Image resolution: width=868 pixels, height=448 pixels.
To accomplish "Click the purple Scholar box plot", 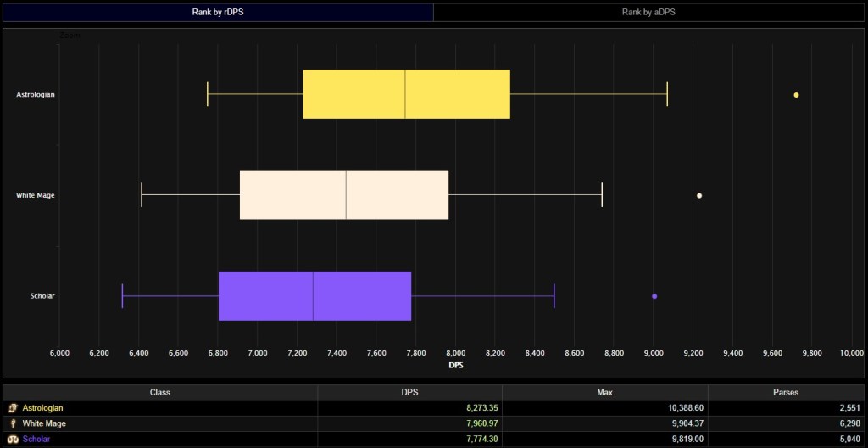I will [314, 296].
